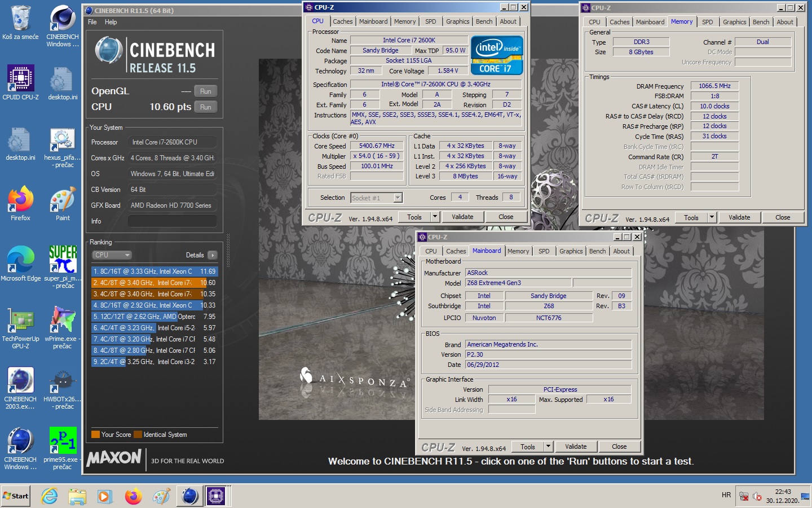812x508 pixels.
Task: Click Firefox icon in the taskbar
Action: [x=133, y=496]
